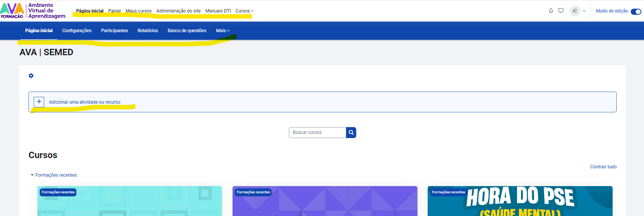Open the messages speech bubble icon
Screen dimensions: 644x216
pyautogui.click(x=561, y=11)
